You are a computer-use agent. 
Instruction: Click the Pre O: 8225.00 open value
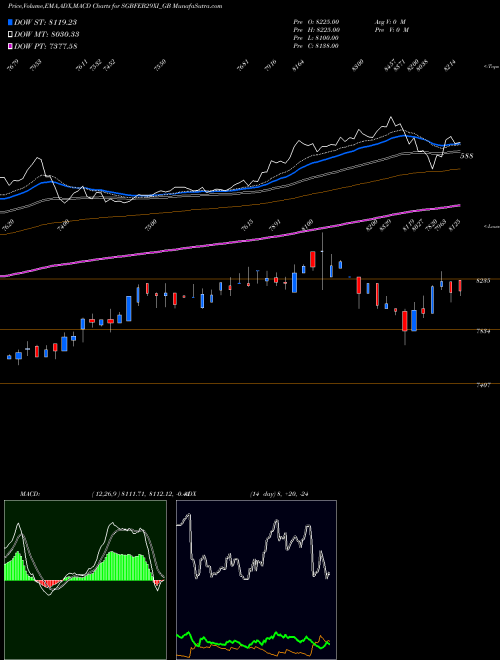click(316, 22)
